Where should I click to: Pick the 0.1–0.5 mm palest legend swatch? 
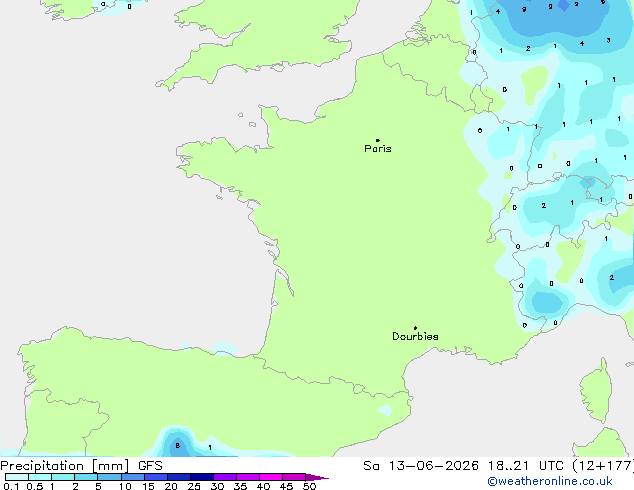coord(17,477)
